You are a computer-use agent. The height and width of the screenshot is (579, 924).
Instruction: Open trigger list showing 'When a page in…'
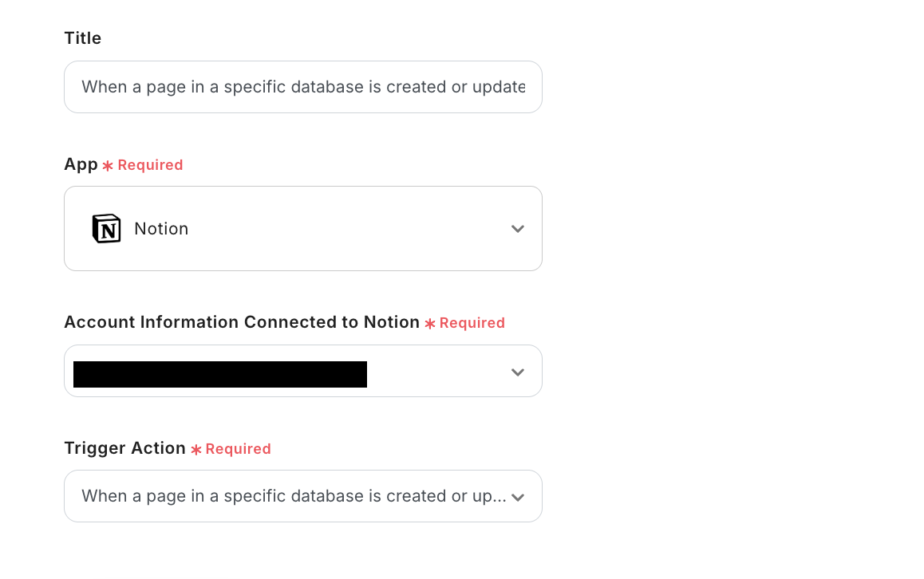pyautogui.click(x=293, y=496)
